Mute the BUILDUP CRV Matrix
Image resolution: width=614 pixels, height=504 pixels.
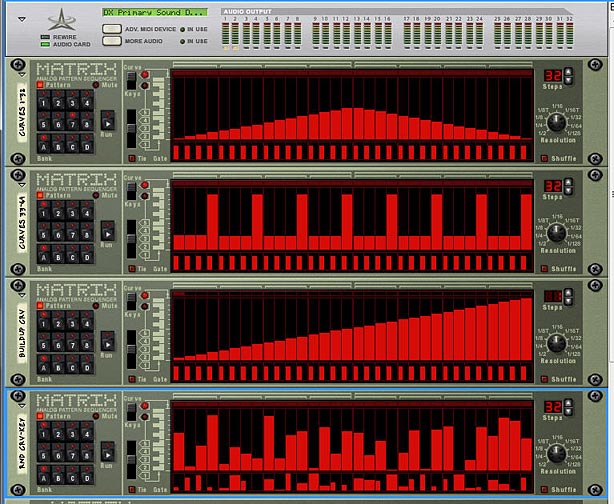(x=96, y=306)
